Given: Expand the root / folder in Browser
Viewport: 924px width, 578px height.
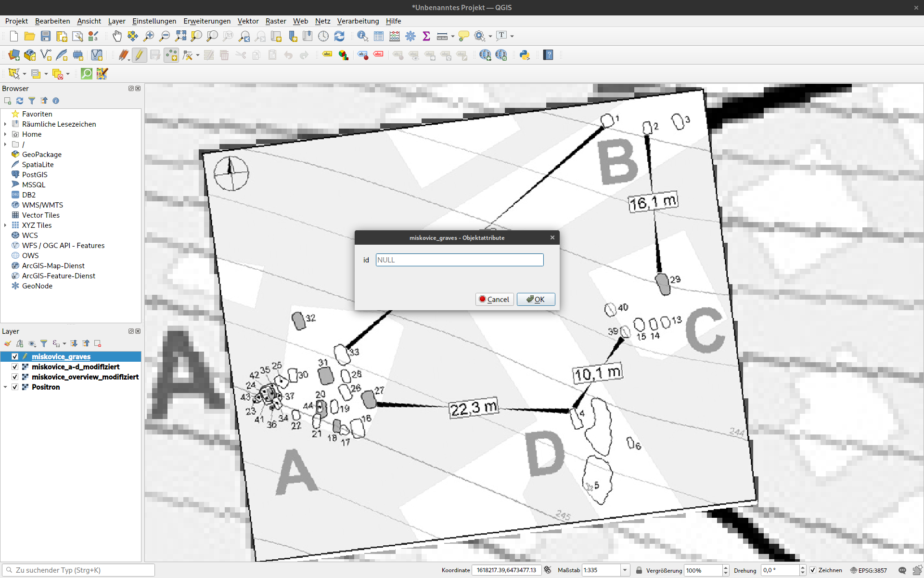Looking at the screenshot, I should 5,144.
